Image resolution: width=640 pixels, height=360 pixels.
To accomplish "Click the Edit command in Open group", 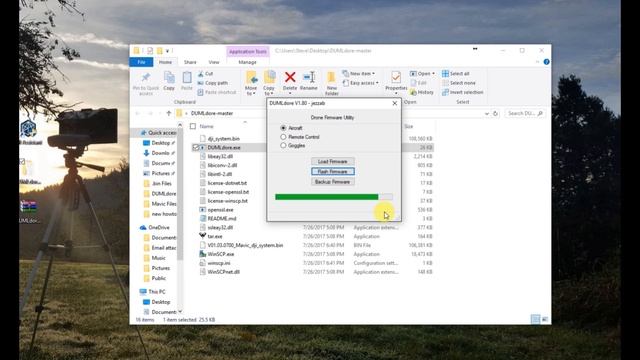I will point(418,83).
